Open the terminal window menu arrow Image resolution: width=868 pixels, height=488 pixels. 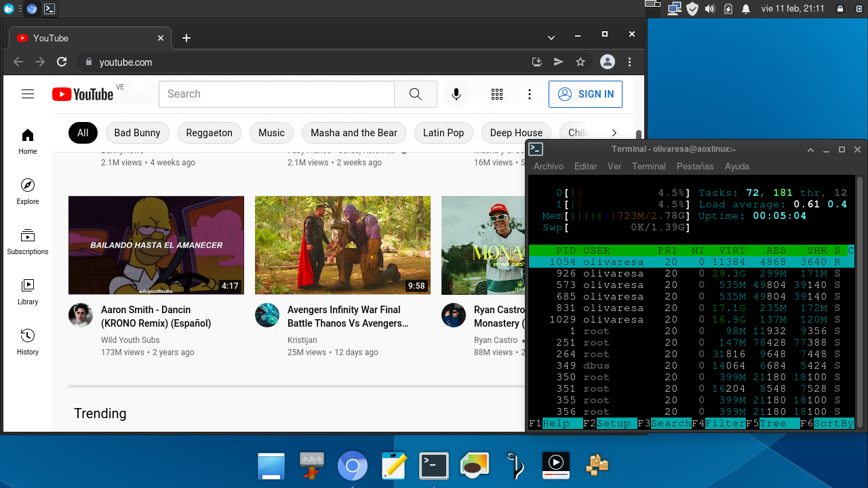coord(810,149)
